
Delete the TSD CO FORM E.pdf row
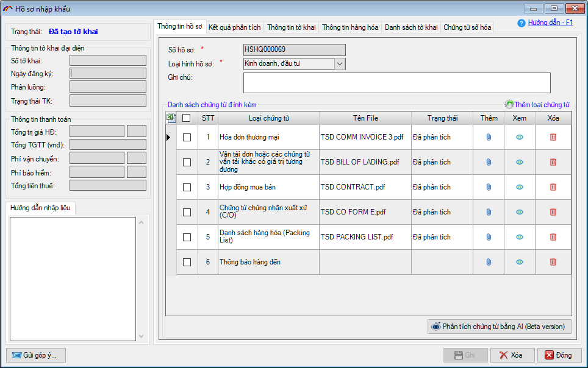553,212
